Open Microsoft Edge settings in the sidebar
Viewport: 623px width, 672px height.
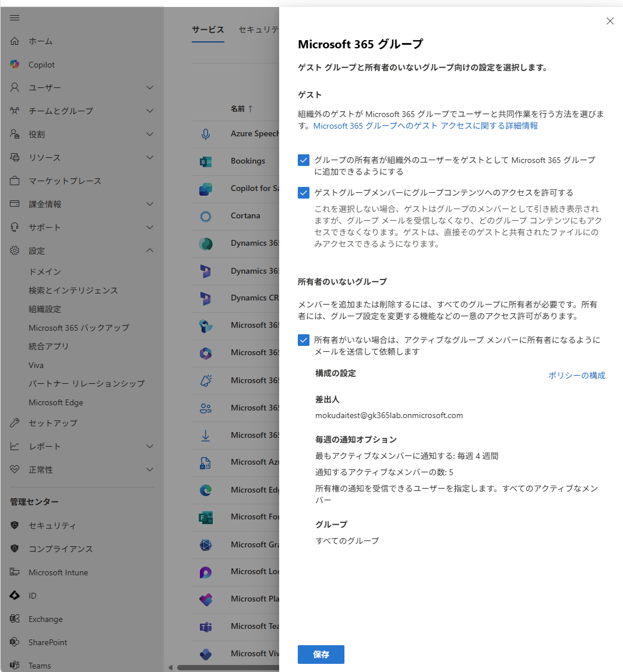56,402
